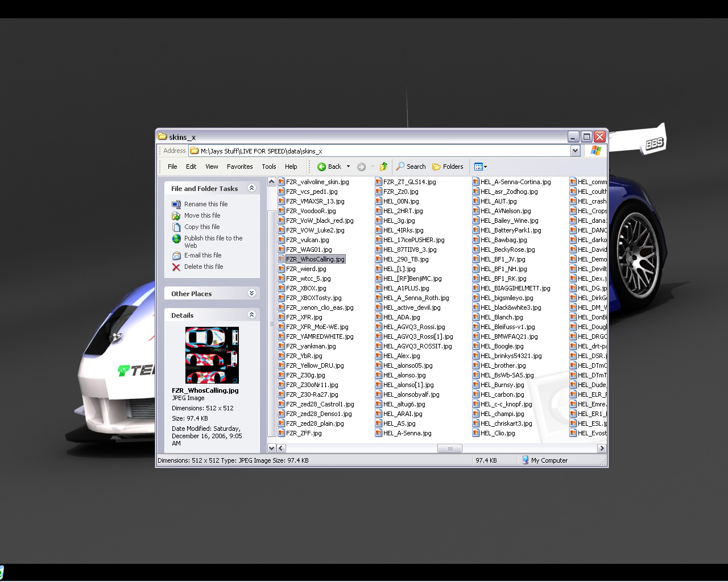Select the file name FZR_XFR_MoE-WE.jpg

[x=317, y=327]
